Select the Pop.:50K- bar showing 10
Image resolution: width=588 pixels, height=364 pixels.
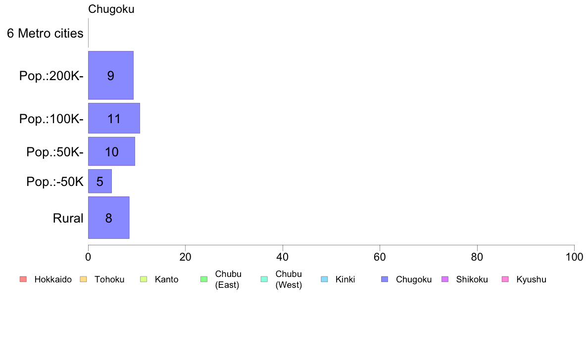click(x=111, y=151)
